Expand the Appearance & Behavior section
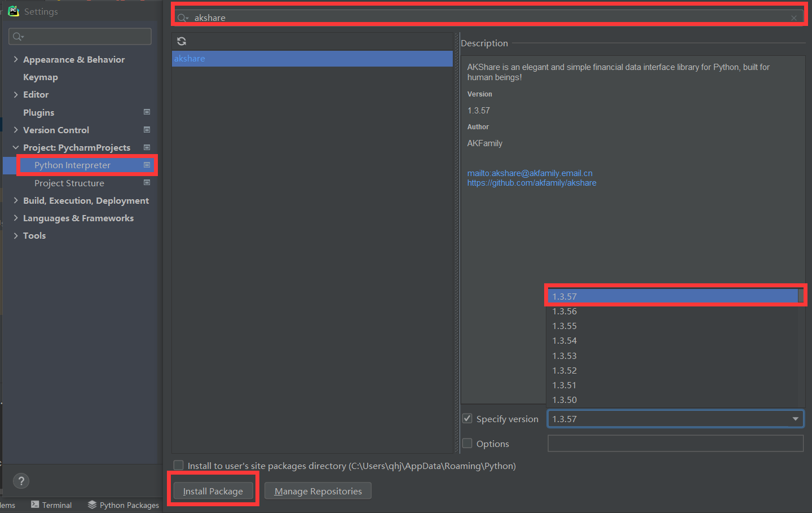This screenshot has width=812, height=513. 16,59
